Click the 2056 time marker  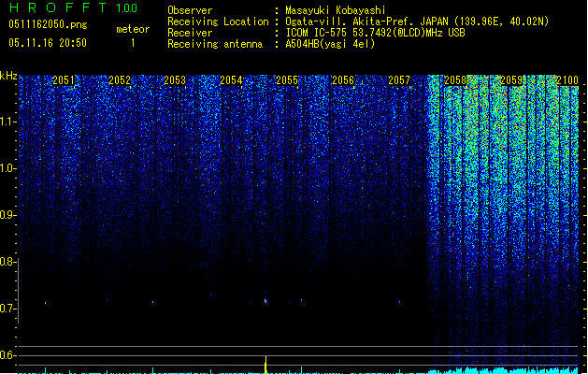[343, 80]
